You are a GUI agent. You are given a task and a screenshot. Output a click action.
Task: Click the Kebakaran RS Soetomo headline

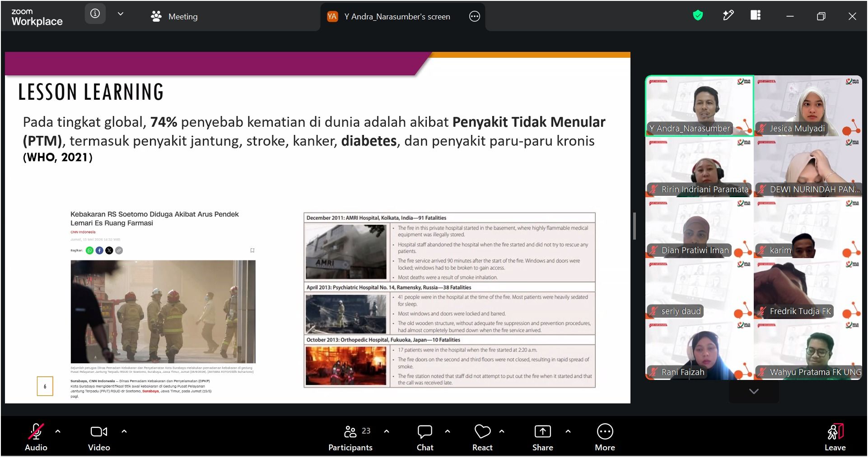pyautogui.click(x=154, y=218)
